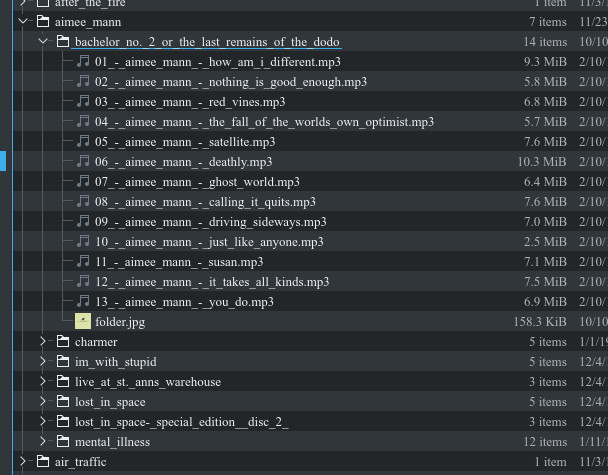The width and height of the screenshot is (608, 475).
Task: Select file 07_-_aimee_mann_-_ghost_world.mp3
Action: click(x=197, y=182)
